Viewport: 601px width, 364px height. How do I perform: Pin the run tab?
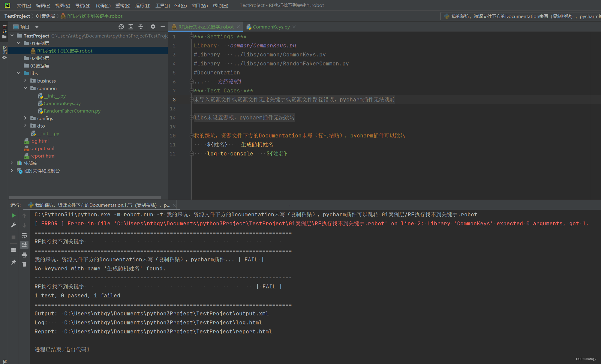pyautogui.click(x=14, y=262)
